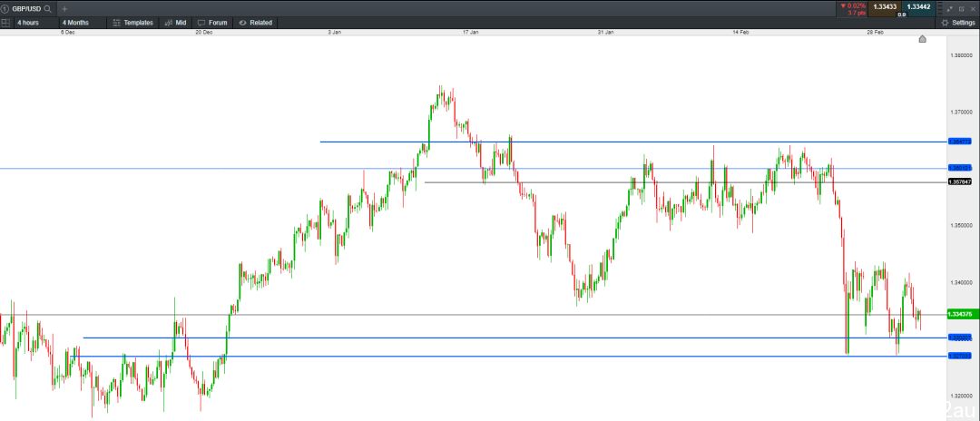
Task: Select the 1.360121 line price label
Action: [x=959, y=168]
